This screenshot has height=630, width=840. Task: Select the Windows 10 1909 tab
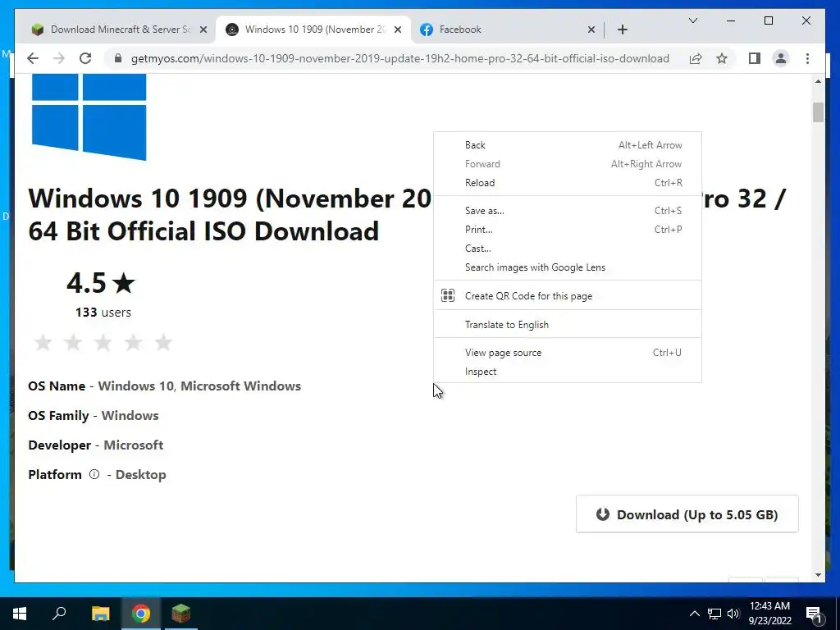click(x=313, y=30)
